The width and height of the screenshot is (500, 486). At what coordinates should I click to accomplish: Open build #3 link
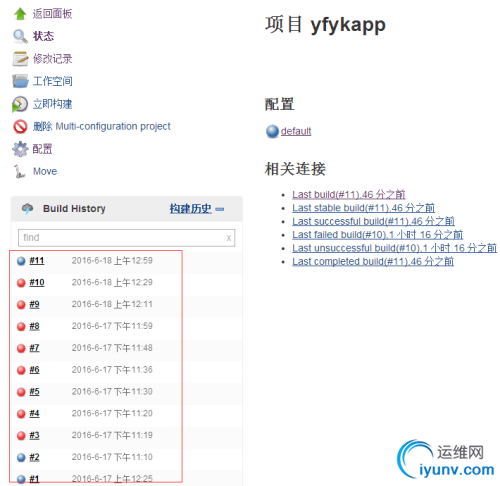click(x=34, y=435)
